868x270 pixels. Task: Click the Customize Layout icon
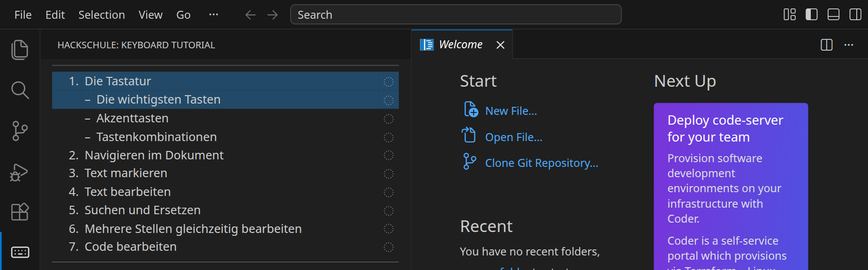790,15
